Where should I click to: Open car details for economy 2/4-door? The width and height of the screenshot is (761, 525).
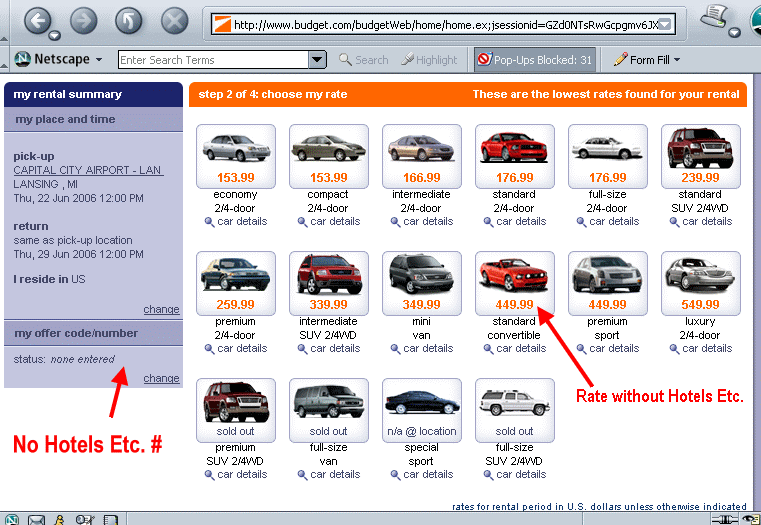tap(236, 222)
